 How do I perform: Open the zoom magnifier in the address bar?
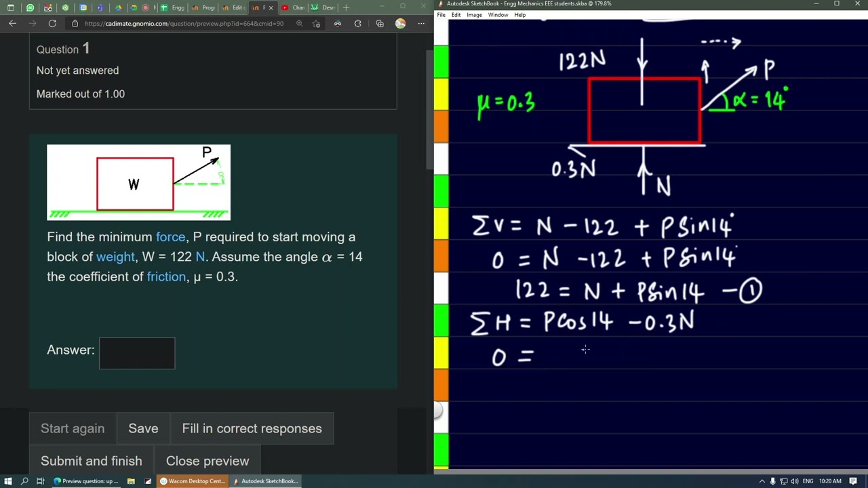(299, 24)
